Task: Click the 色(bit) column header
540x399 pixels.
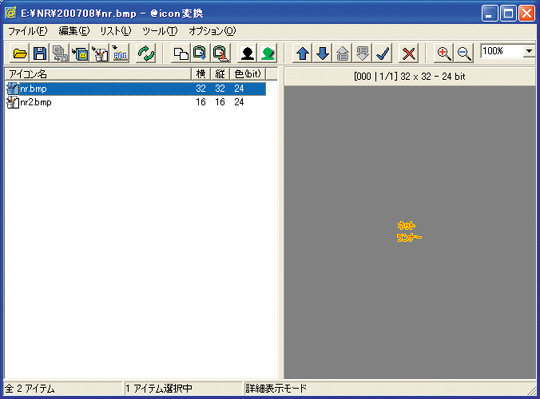Action: point(248,74)
